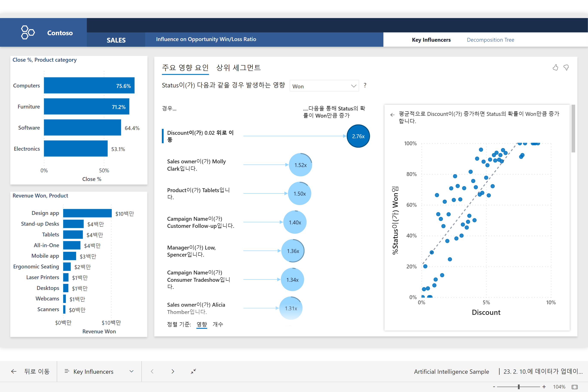
Task: Click the exit full screen arrows icon
Action: click(x=193, y=371)
